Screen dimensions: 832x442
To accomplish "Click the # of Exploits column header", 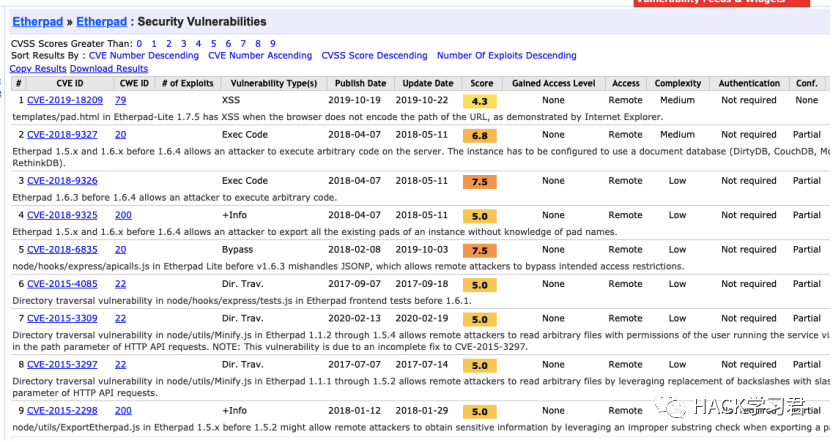I will pyautogui.click(x=187, y=83).
